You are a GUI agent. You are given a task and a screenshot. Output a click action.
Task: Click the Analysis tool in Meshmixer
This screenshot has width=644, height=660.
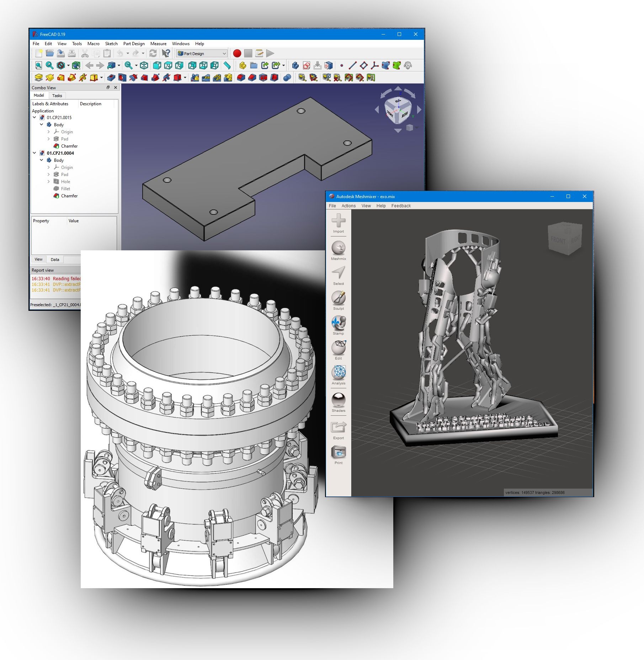[x=338, y=373]
